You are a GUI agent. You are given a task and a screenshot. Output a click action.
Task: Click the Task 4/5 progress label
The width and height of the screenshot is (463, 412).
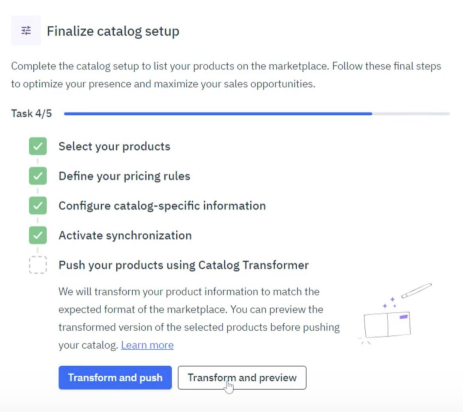click(x=31, y=113)
